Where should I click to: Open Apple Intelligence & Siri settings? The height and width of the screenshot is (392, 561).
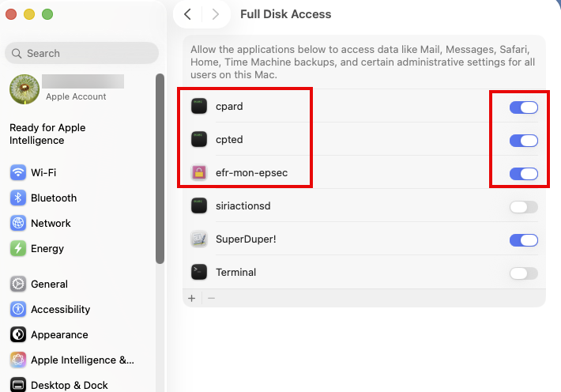[81, 360]
